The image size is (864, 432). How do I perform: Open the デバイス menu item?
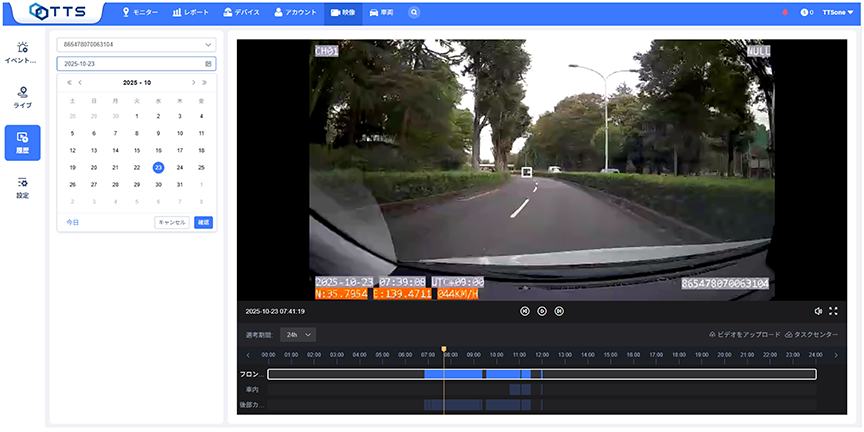click(241, 13)
